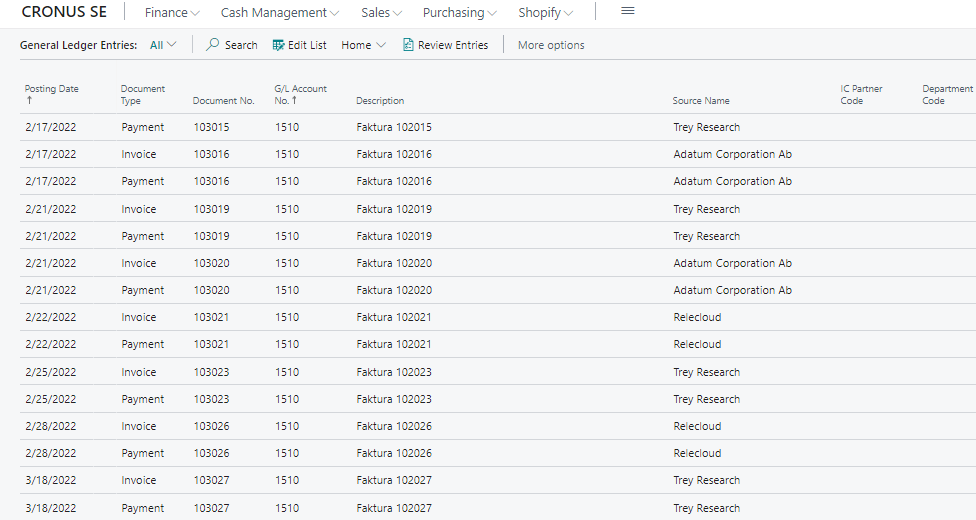Open the Sales menu
The image size is (976, 520).
(381, 12)
